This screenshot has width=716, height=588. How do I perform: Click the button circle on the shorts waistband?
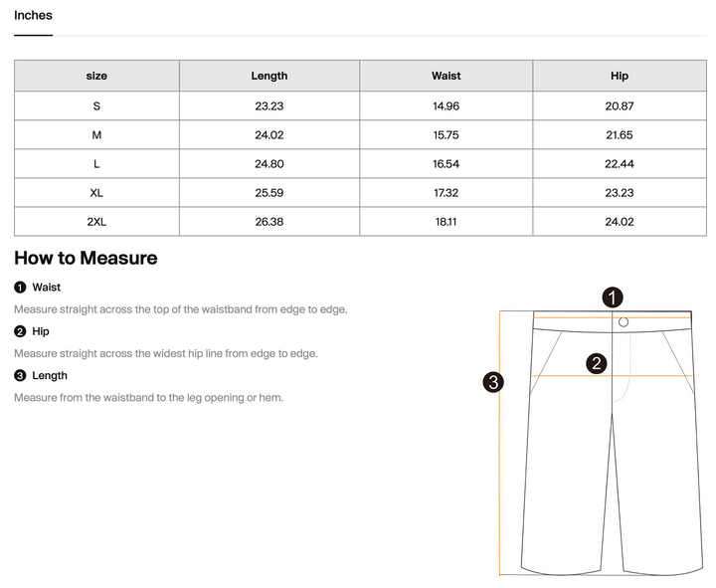click(624, 322)
